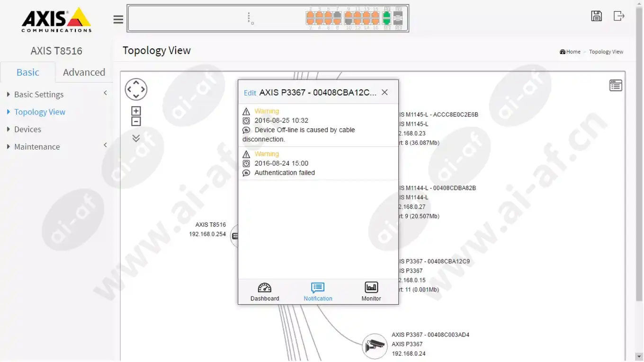Screen dimensions: 644x362
Task: Click the logout exit icon
Action: point(619,16)
